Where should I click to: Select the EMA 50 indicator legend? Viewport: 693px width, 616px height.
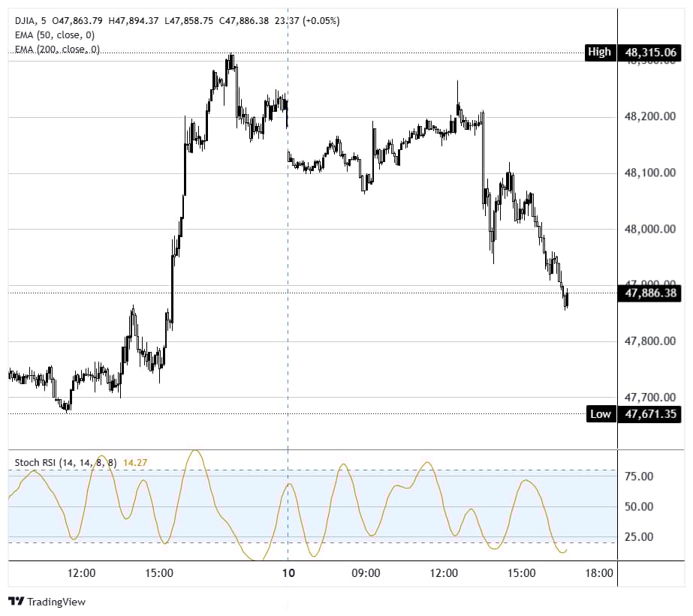(x=56, y=35)
